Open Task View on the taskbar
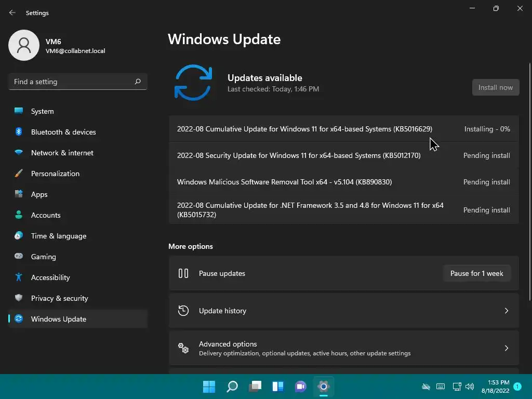 click(x=255, y=387)
